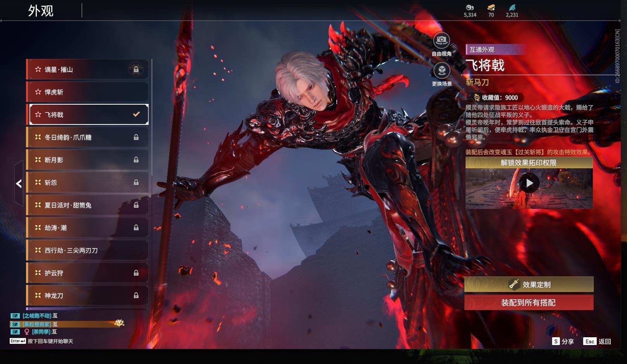
Task: Select 冬日绮韵·爪爪糖 skin row
Action: coord(87,137)
